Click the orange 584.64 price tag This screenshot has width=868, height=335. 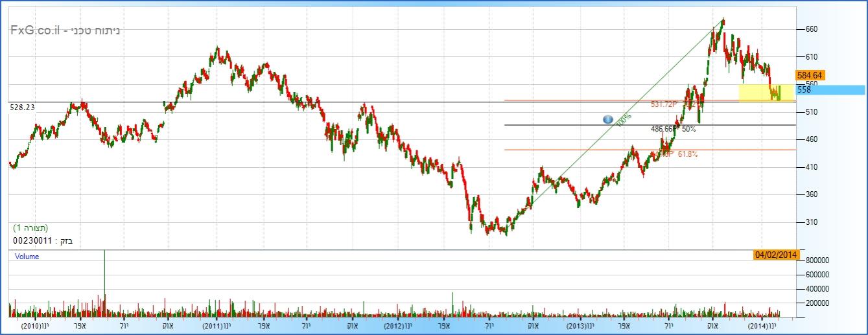pyautogui.click(x=810, y=76)
